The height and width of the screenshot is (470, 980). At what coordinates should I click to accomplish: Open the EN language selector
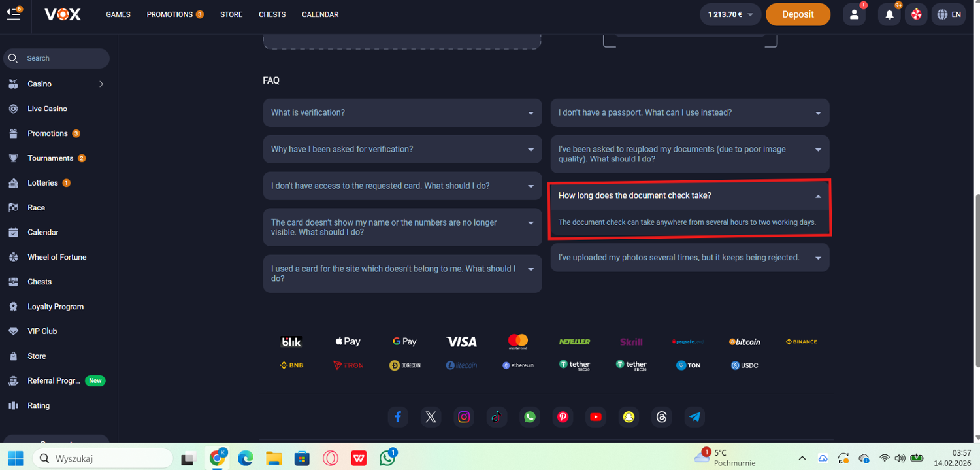click(949, 14)
